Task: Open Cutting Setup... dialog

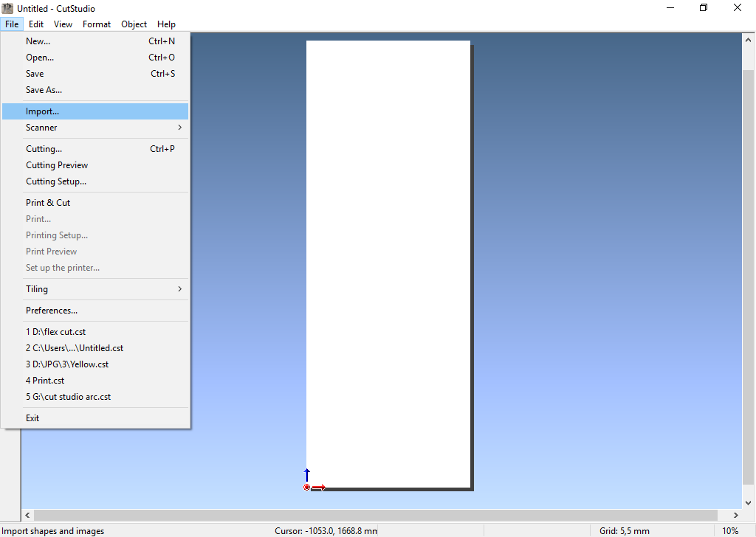Action: click(x=95, y=181)
